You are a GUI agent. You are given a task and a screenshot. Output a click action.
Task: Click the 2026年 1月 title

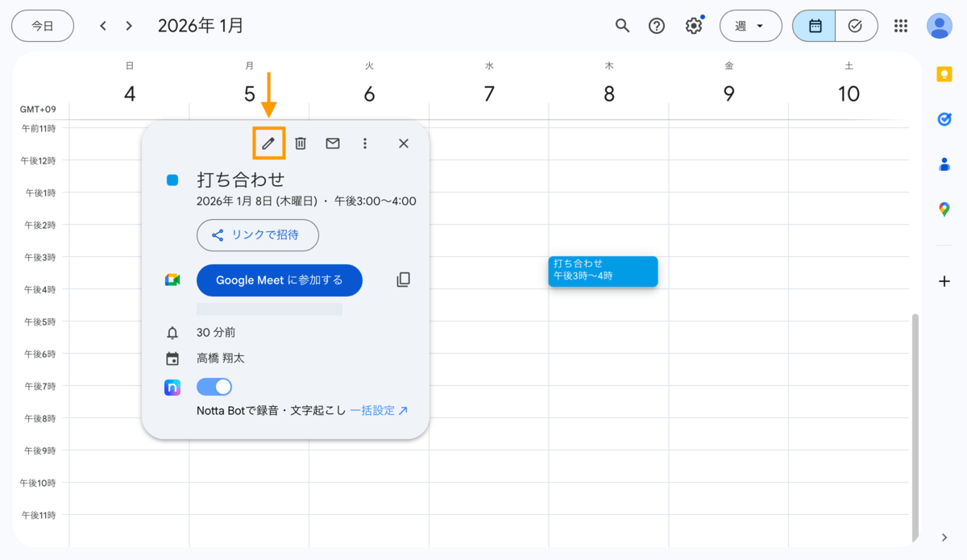[x=201, y=26]
